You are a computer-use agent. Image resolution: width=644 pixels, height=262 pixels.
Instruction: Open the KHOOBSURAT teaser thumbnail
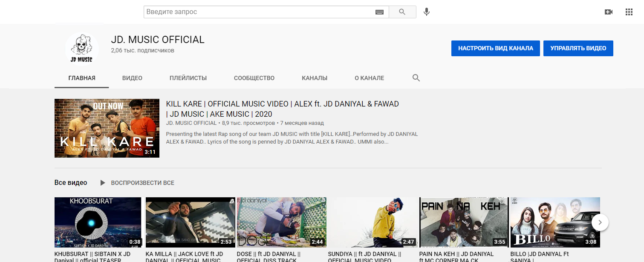tap(98, 222)
